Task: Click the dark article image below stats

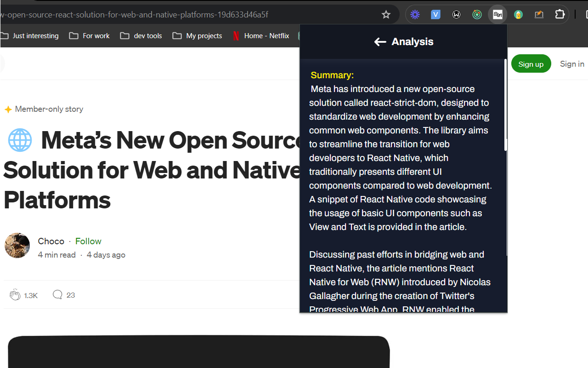Action: tap(198, 351)
